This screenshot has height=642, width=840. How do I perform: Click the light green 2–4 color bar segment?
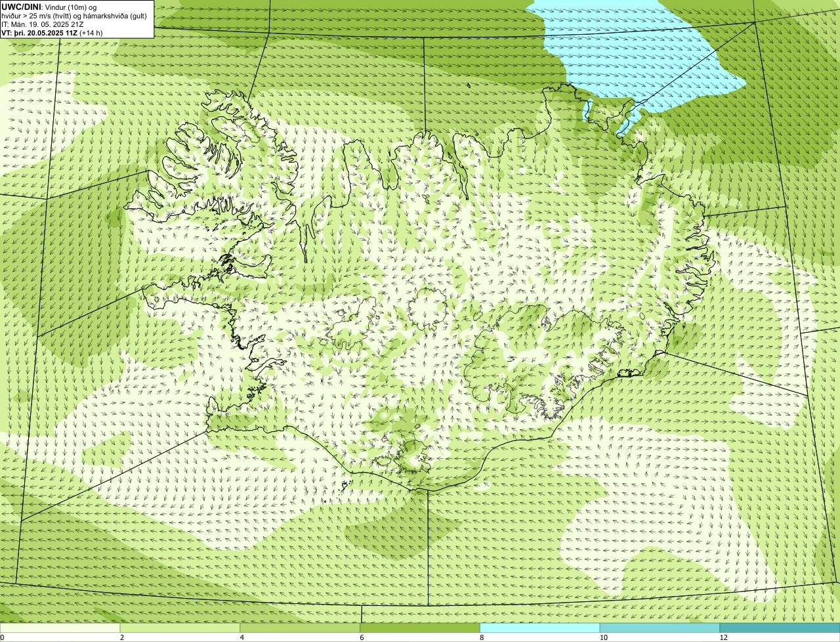click(x=180, y=628)
